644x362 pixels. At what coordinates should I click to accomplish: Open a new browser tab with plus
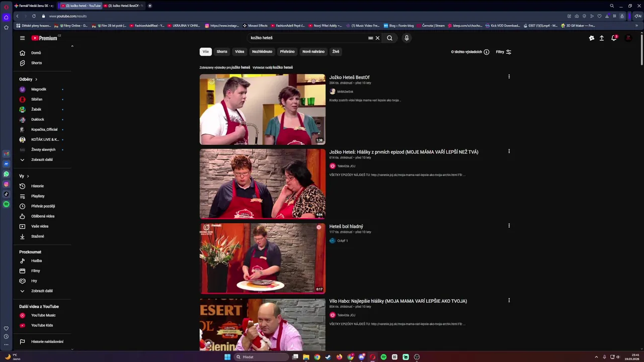point(149,6)
